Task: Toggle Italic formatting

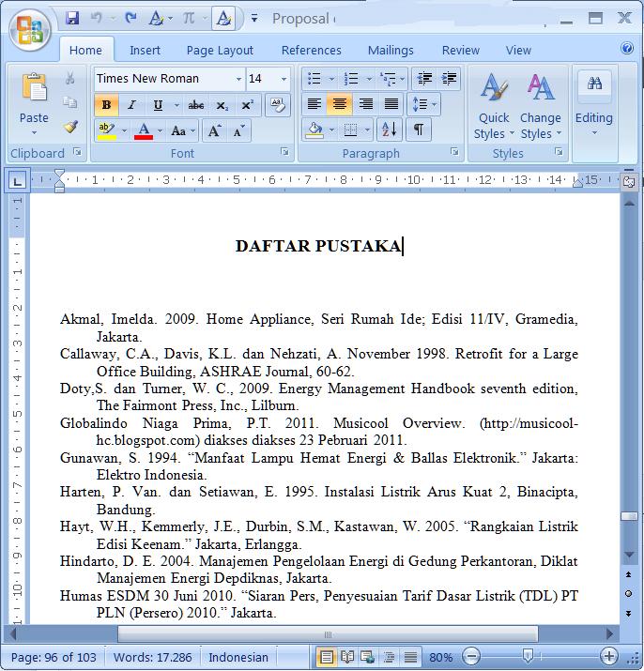Action: click(x=131, y=105)
